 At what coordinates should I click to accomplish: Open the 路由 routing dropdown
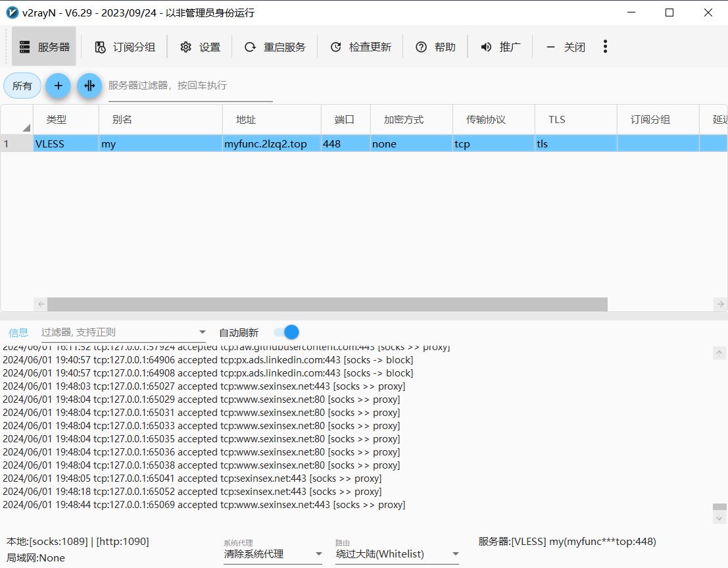tap(397, 554)
